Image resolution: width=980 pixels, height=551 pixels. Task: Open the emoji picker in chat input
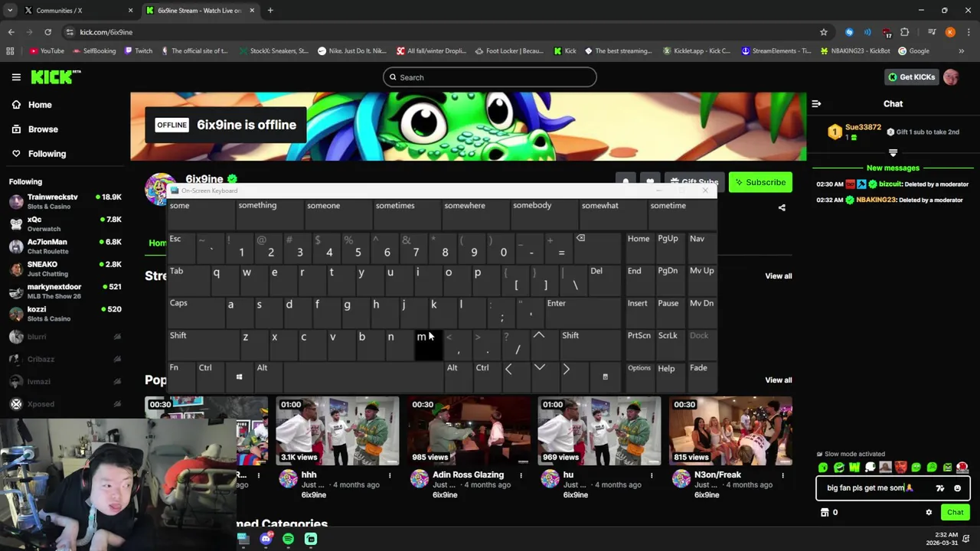957,488
